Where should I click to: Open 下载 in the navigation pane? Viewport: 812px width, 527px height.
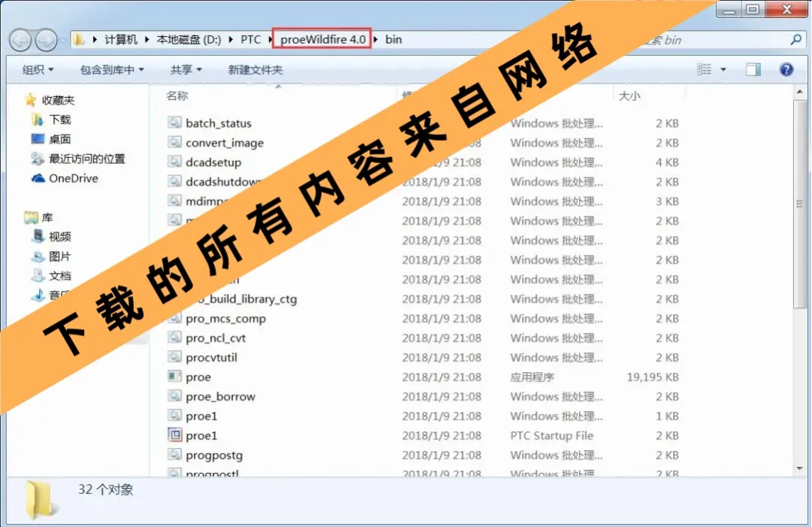(x=60, y=120)
